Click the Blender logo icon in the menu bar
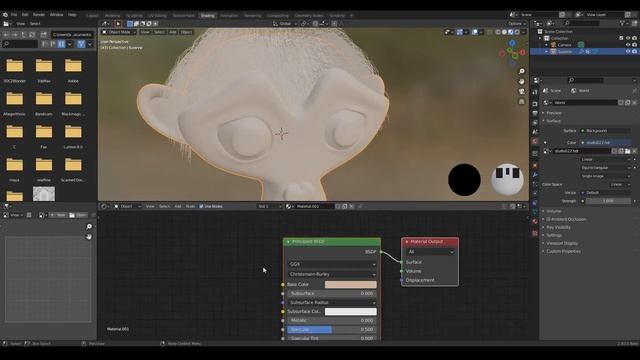Screen dimensions: 640x360 click(5, 14)
